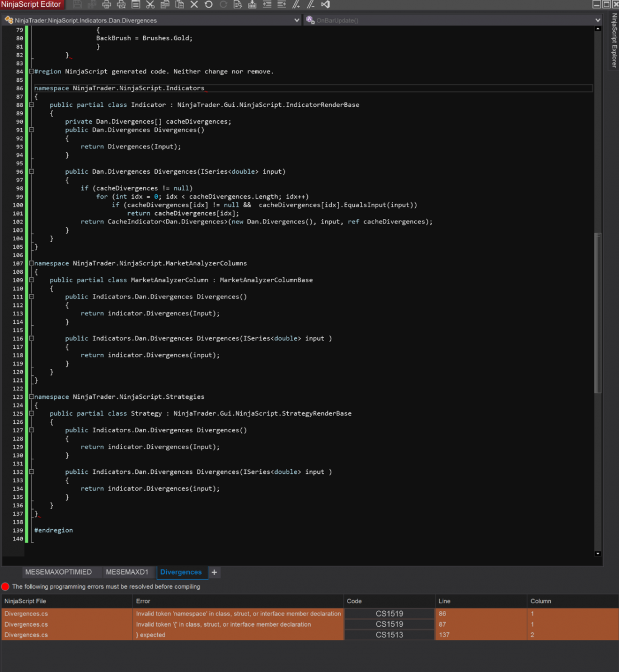Viewport: 619px width, 672px height.
Task: Switch to the MESEMAXD1 tab
Action: click(x=127, y=572)
